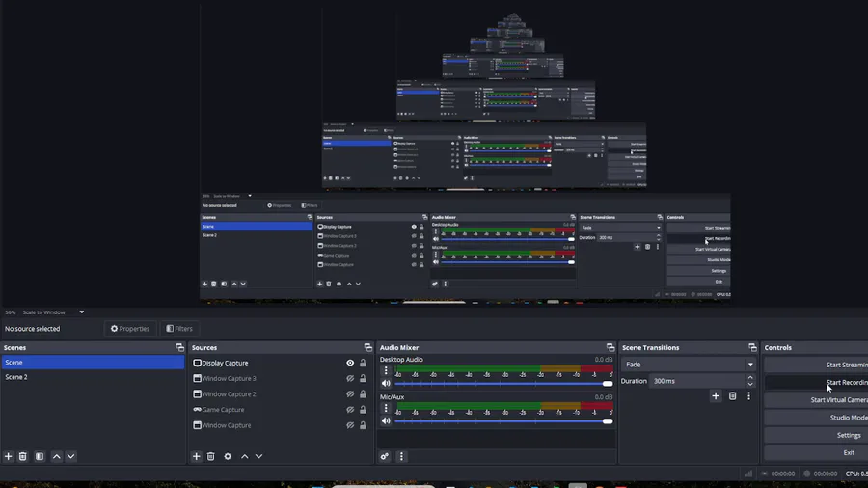Move scene up arrow in Scenes panel
Viewport: 868px width, 488px height.
(x=57, y=456)
